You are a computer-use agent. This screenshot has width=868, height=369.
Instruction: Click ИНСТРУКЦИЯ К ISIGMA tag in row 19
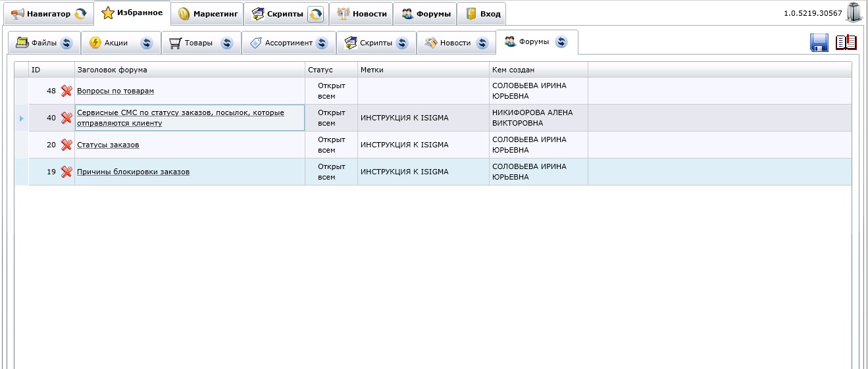(x=404, y=172)
